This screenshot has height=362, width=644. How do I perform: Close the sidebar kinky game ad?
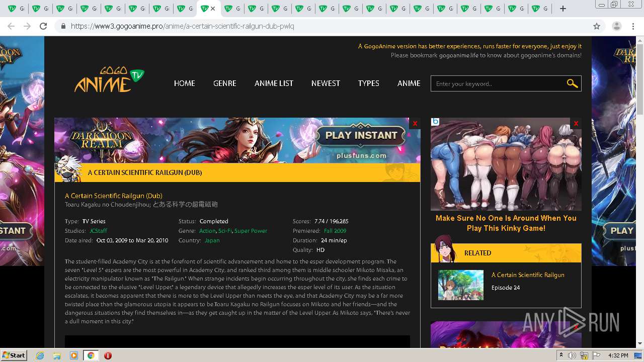(x=576, y=123)
